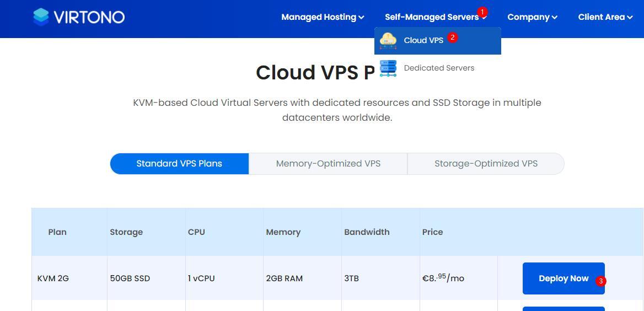The width and height of the screenshot is (644, 311).
Task: Deploy the KVM 2G plan now
Action: point(563,278)
